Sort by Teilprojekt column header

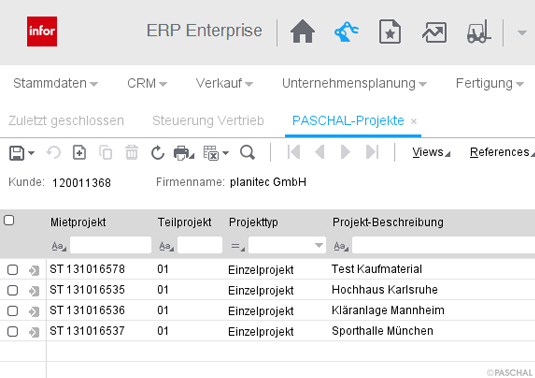tap(185, 222)
